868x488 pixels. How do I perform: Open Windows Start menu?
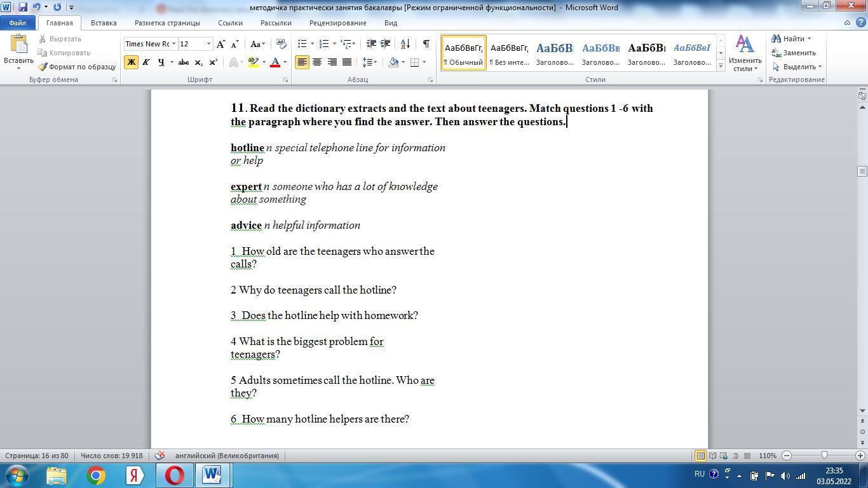[x=16, y=475]
